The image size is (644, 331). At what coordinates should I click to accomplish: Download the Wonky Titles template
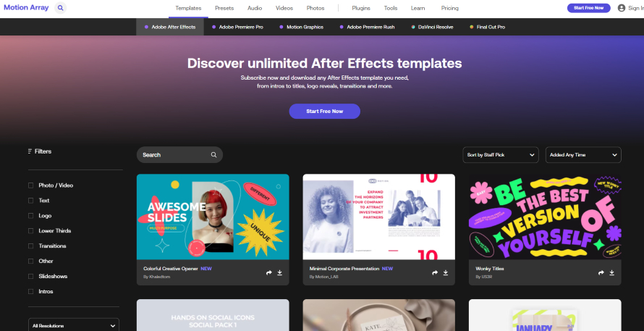click(x=611, y=272)
